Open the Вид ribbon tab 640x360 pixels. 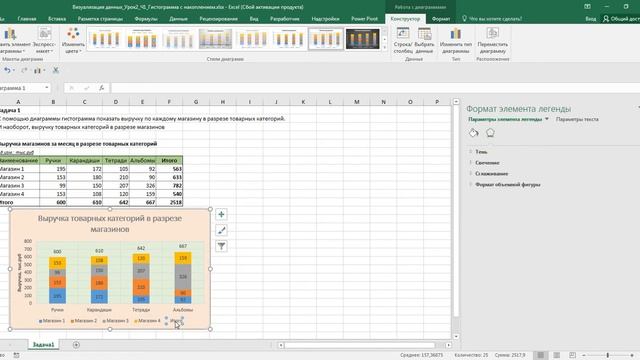pyautogui.click(x=254, y=19)
